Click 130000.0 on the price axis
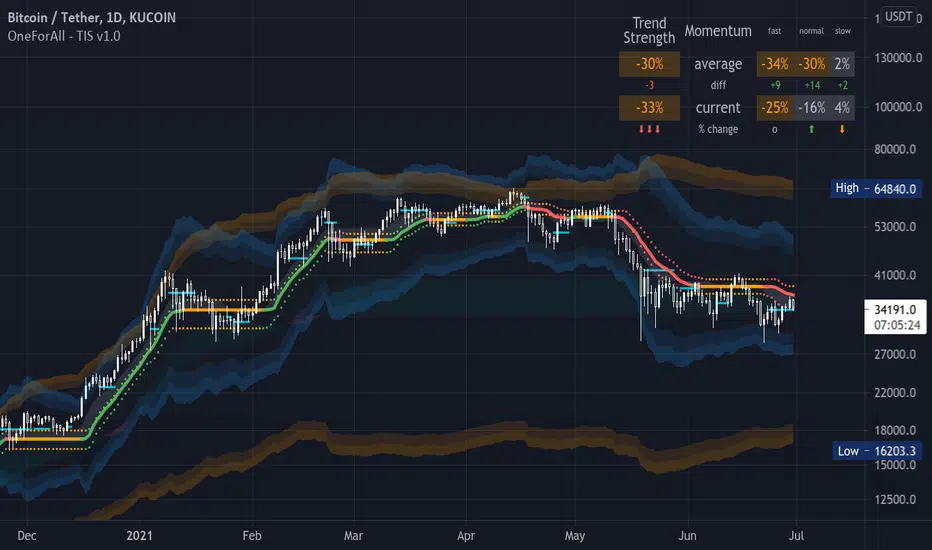Viewport: 932px width, 550px height. [898, 58]
